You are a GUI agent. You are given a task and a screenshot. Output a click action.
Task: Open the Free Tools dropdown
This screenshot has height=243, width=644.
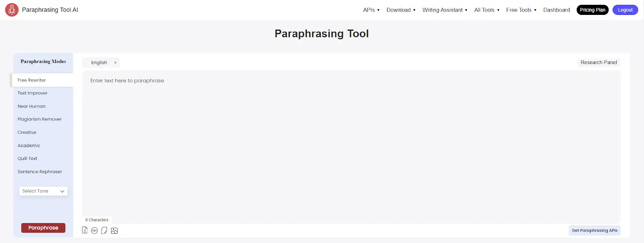click(521, 10)
